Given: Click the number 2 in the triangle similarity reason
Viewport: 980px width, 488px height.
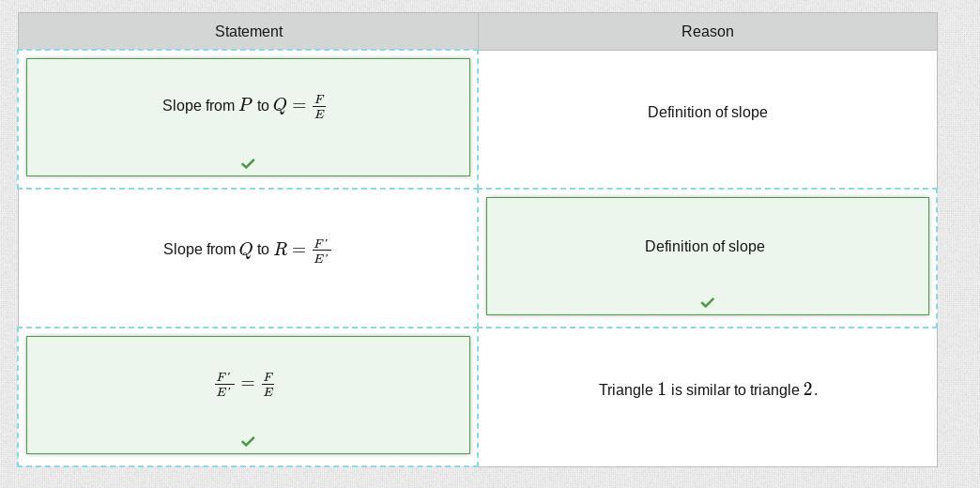Looking at the screenshot, I should (x=808, y=389).
